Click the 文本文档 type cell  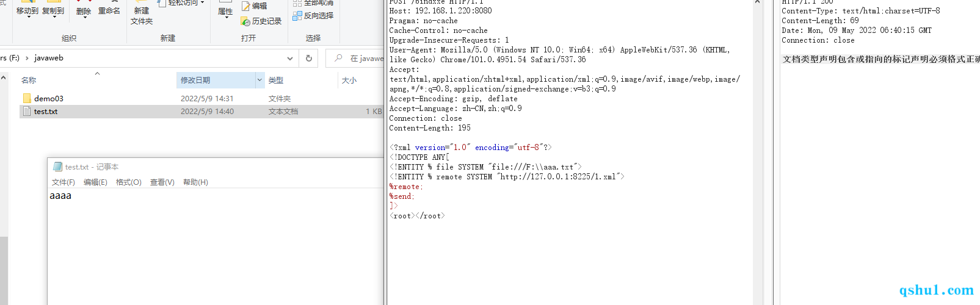[x=283, y=112]
